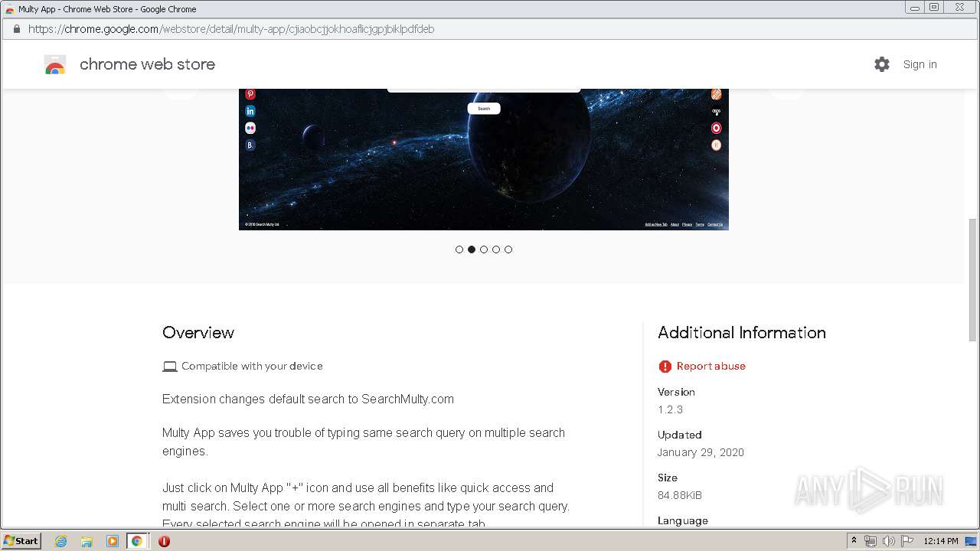Click the 'Updated' label
Image resolution: width=980 pixels, height=551 pixels.
click(680, 435)
